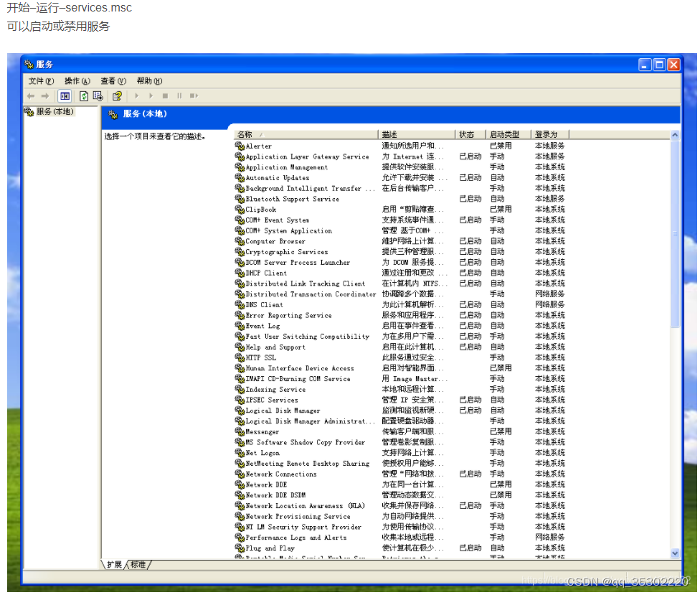The image size is (700, 595).
Task: Click the Back arrow toolbar icon
Action: 31,96
